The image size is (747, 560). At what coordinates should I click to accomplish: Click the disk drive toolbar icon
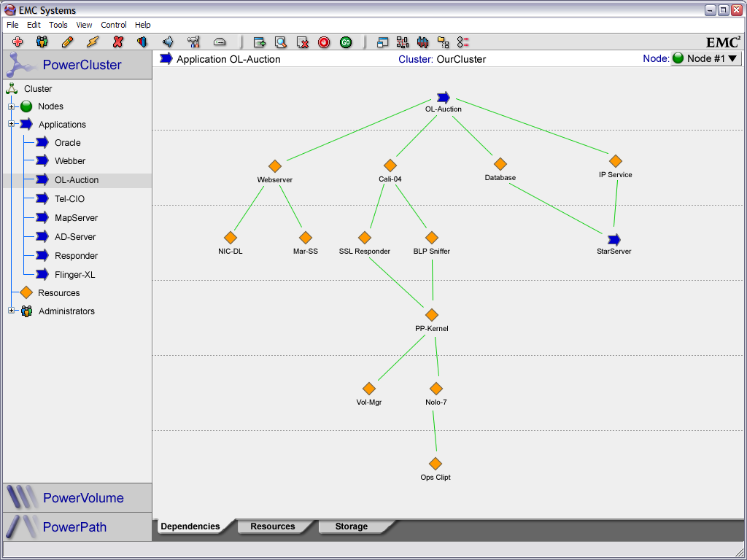[219, 42]
